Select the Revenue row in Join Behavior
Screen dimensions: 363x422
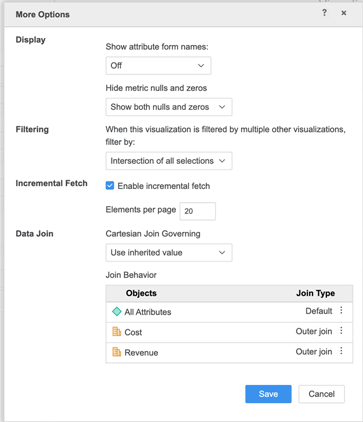click(229, 352)
